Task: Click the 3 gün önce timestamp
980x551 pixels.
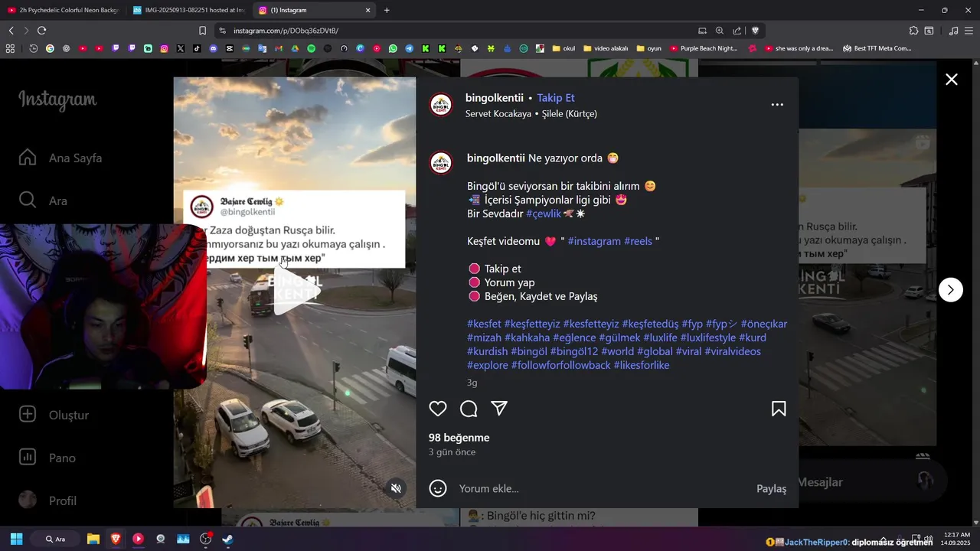Action: tap(452, 452)
